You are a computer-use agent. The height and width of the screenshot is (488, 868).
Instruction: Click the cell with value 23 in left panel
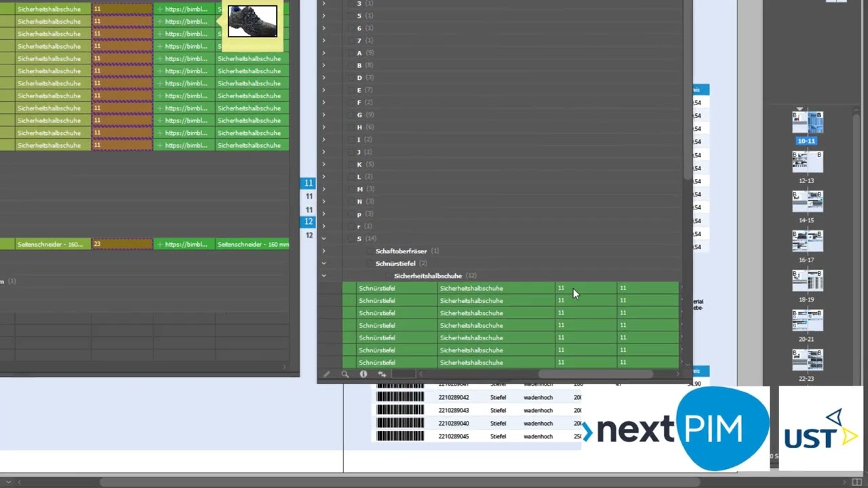(123, 244)
